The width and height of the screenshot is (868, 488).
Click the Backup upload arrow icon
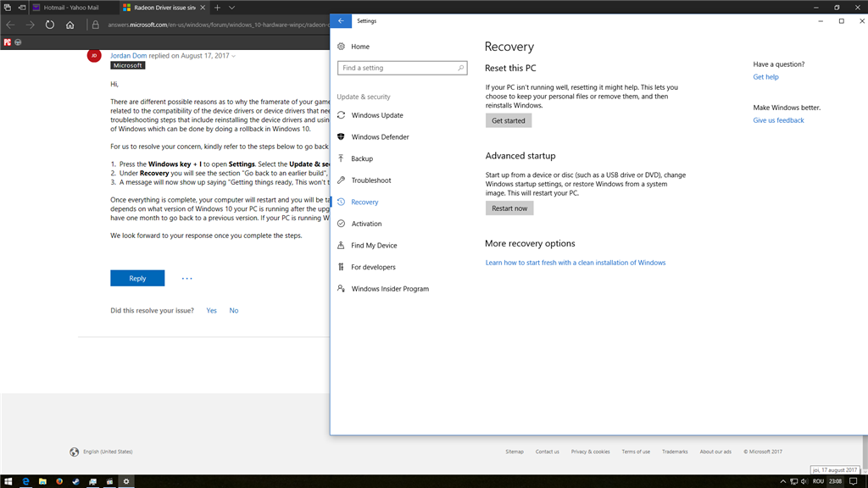[341, 158]
